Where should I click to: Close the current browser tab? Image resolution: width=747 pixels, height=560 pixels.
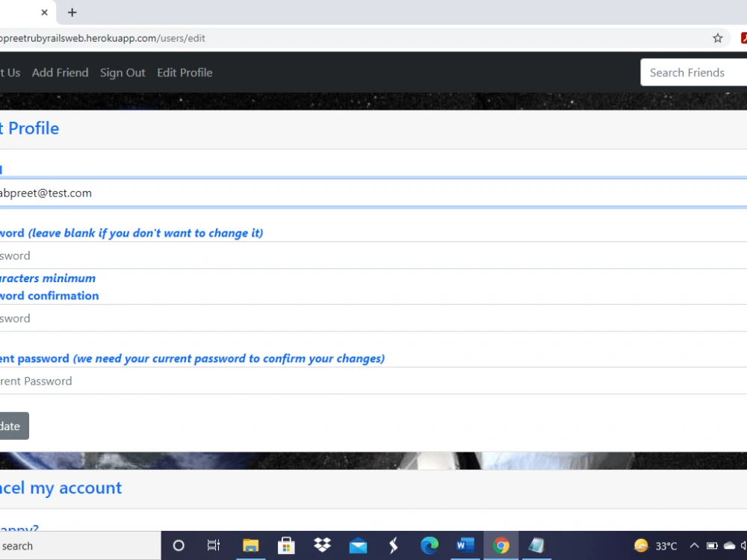(44, 13)
